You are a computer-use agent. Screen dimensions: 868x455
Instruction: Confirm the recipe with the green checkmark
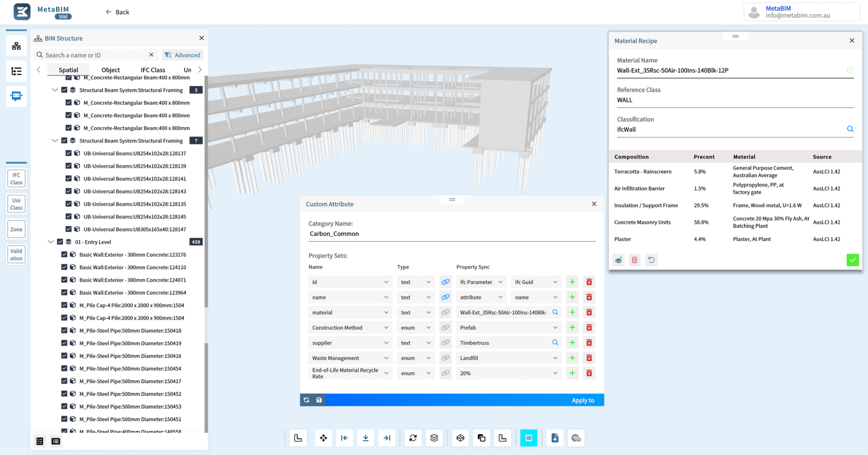coord(852,260)
